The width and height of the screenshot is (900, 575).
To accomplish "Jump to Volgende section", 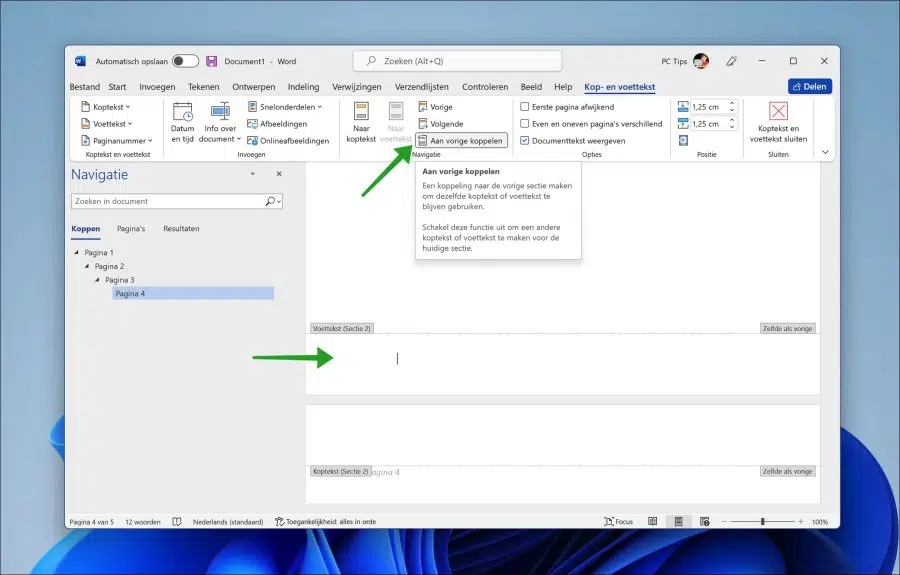I will tap(440, 124).
